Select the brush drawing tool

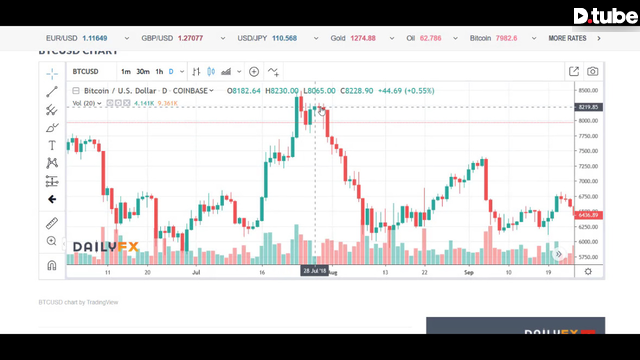pos(52,128)
